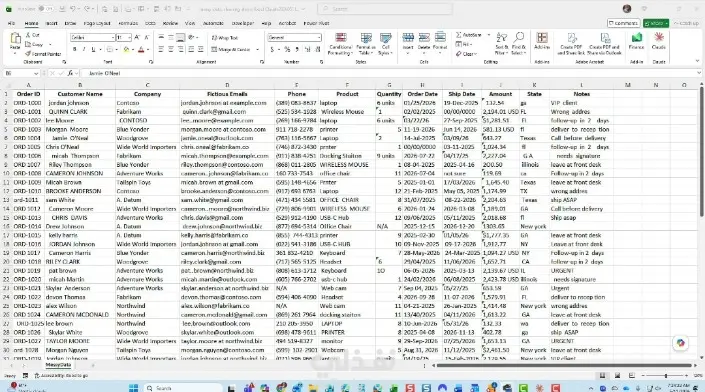Click the Create PDF and Share link icon
Image resolution: width=705 pixels, height=392 pixels.
[x=571, y=44]
